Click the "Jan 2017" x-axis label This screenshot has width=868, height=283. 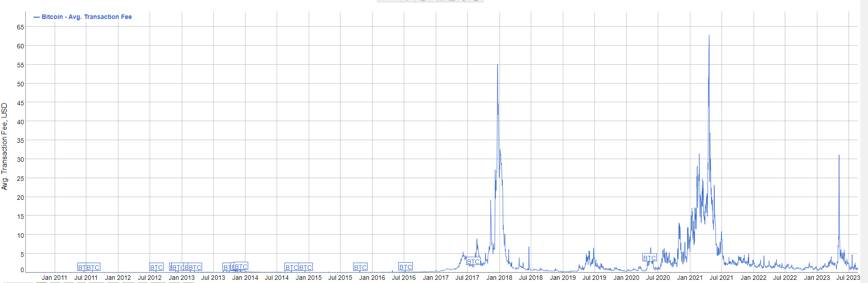(436, 278)
